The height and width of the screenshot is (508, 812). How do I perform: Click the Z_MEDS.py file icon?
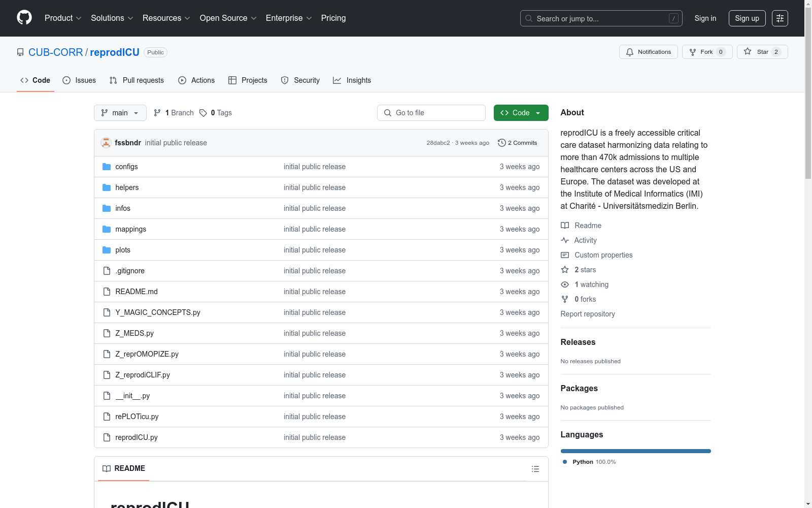(107, 333)
